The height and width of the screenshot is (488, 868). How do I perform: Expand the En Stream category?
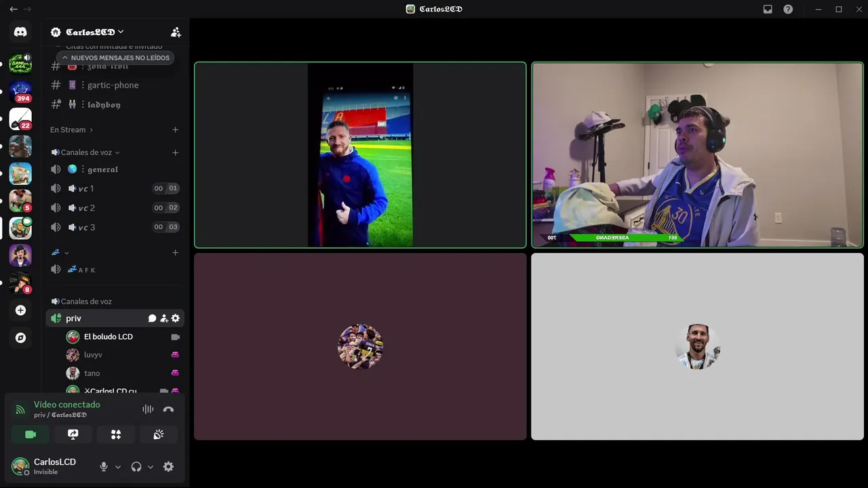coord(71,129)
